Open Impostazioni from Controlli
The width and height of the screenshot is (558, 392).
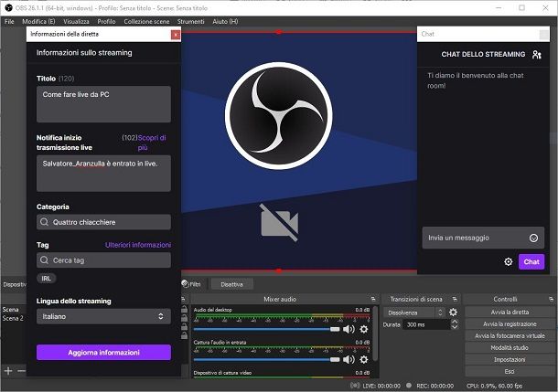[x=510, y=360]
